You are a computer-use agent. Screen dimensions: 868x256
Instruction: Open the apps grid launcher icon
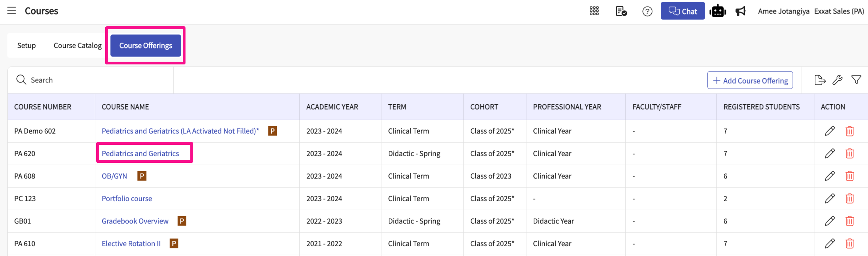click(x=594, y=11)
